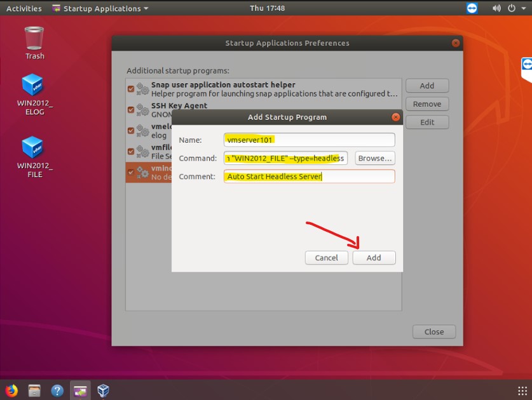Click the Comment text field
Viewport: 532px width, 400px height.
[x=309, y=177]
